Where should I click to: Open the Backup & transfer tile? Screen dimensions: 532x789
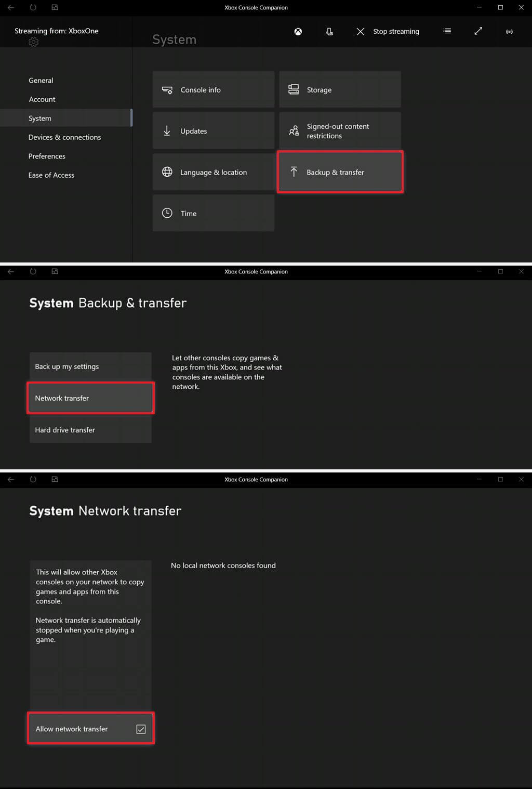(340, 172)
